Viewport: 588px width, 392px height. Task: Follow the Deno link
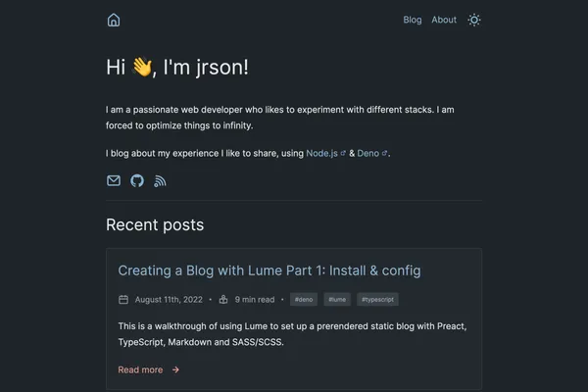(367, 154)
